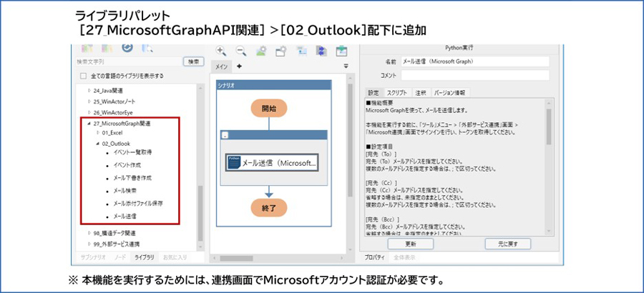
Task: Click the シナリオ header bar
Action: pos(273,85)
